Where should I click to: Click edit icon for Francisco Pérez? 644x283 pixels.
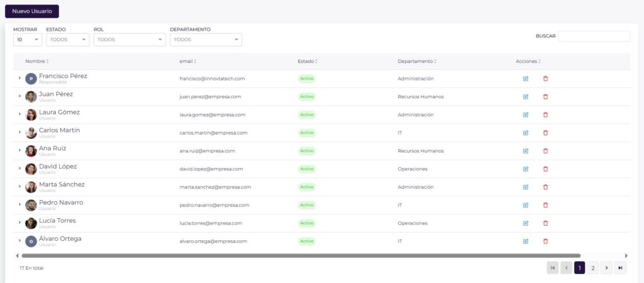click(526, 79)
